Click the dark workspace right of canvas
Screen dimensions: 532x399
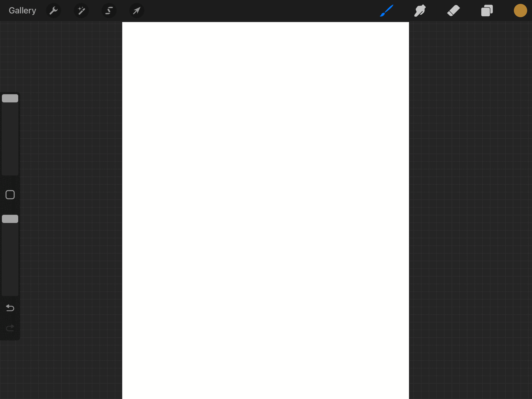click(471, 211)
